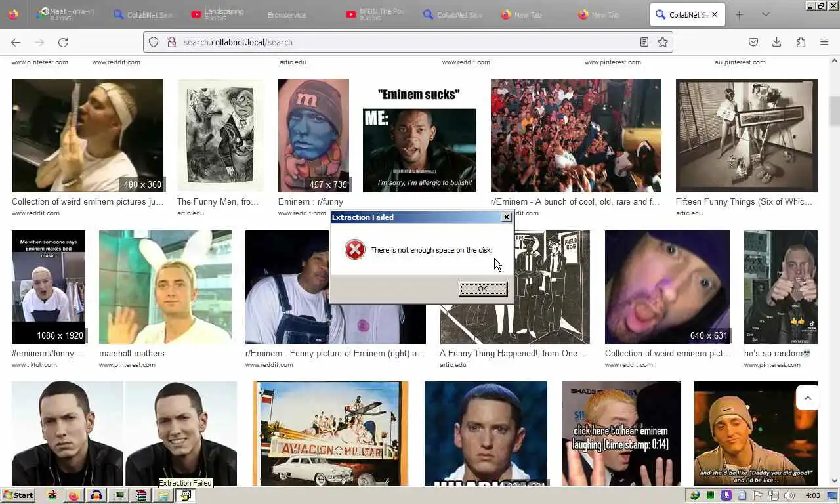The image size is (840, 504).
Task: Click the green grid system tray icon
Action: pos(711,495)
